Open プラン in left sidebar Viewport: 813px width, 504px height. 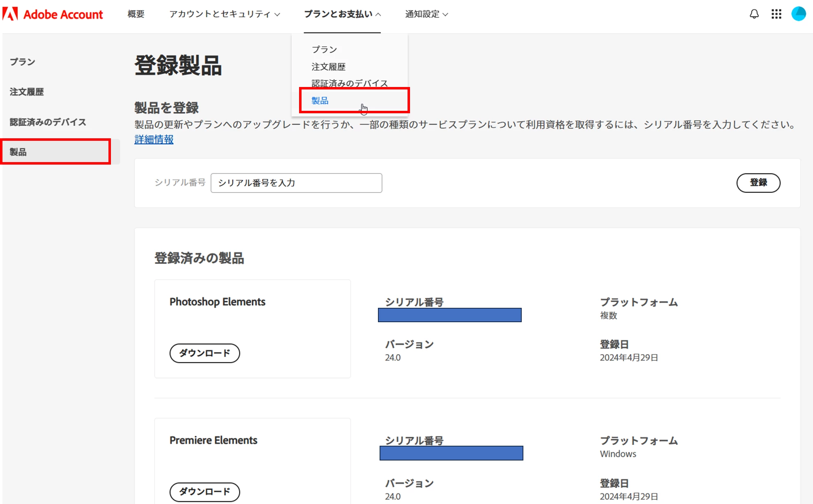coord(23,62)
